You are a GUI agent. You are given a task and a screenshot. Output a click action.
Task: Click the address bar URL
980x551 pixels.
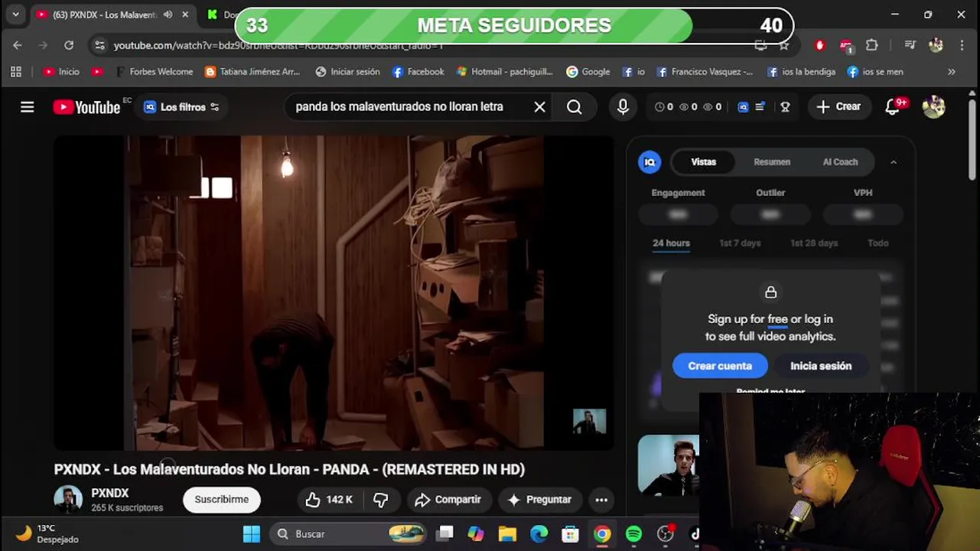(x=278, y=46)
